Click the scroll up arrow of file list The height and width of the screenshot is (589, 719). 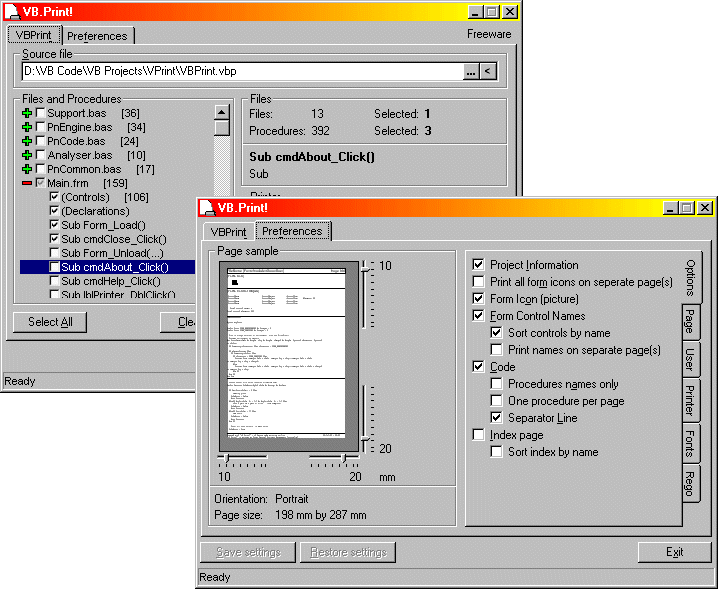(x=221, y=112)
